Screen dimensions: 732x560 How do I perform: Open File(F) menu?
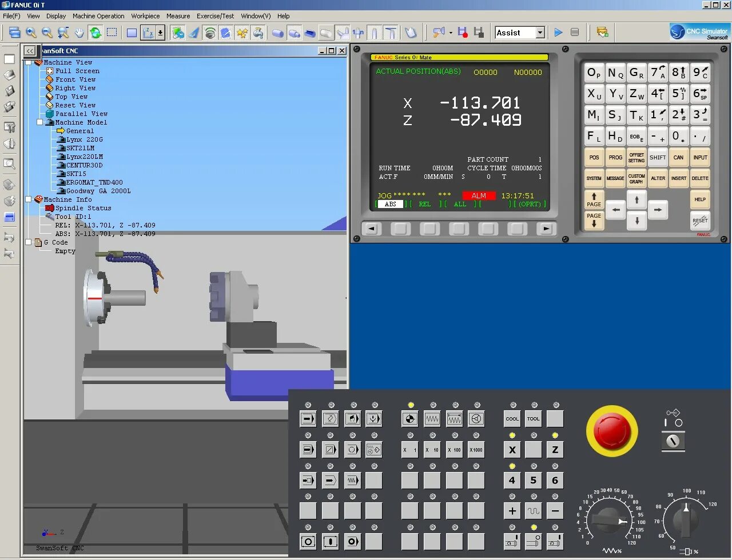(11, 16)
